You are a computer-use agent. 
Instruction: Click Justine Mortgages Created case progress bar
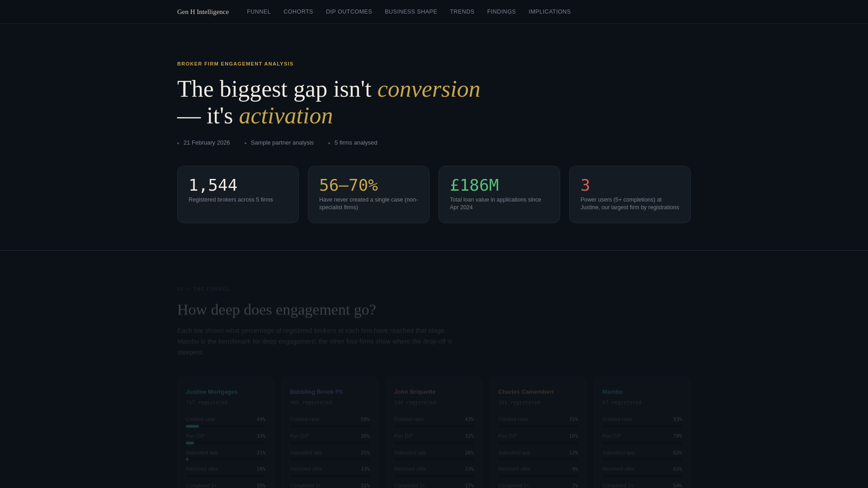(x=226, y=427)
